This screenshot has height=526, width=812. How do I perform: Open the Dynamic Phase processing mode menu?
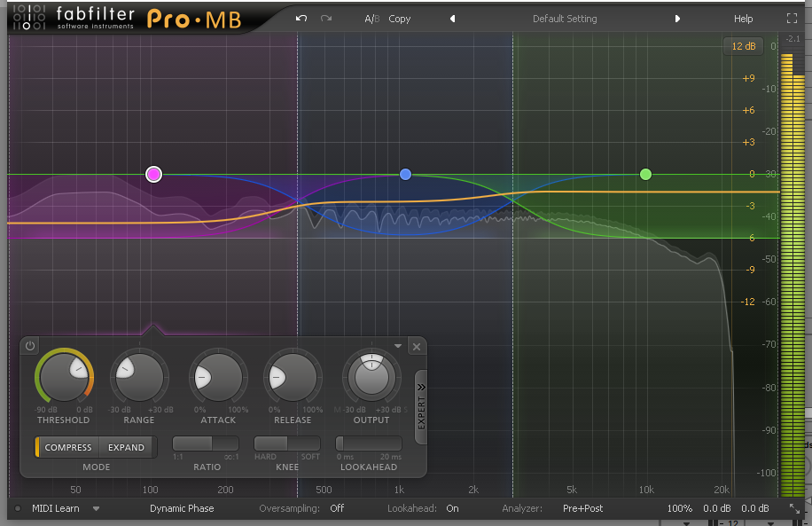pyautogui.click(x=182, y=508)
